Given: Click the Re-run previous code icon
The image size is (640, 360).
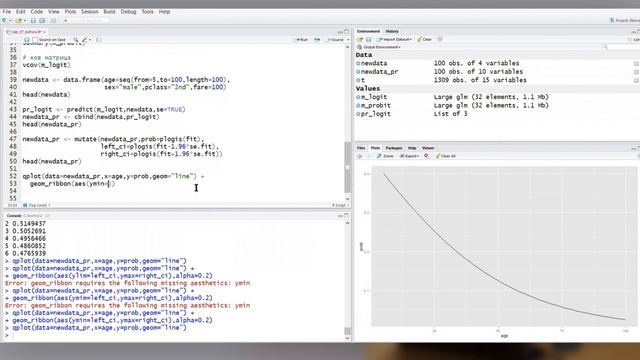Looking at the screenshot, I should pos(317,40).
